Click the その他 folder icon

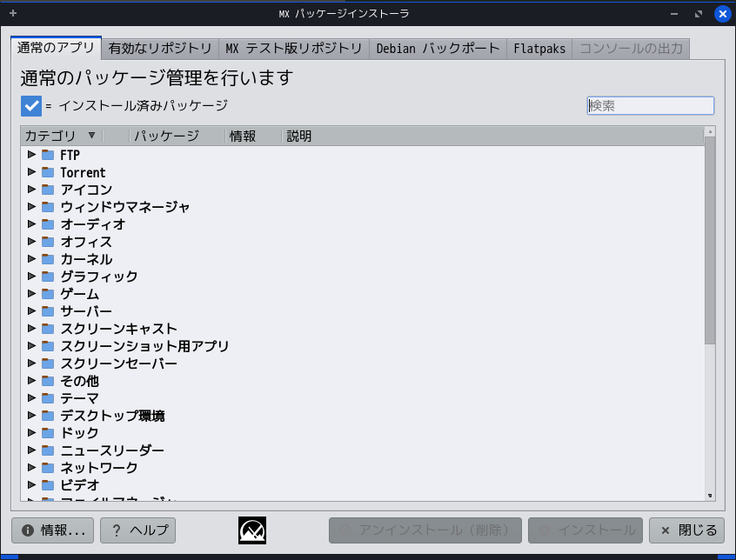48,380
